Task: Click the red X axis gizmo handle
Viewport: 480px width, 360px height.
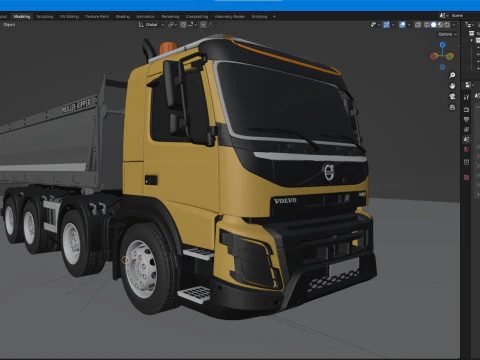Action: pos(434,56)
